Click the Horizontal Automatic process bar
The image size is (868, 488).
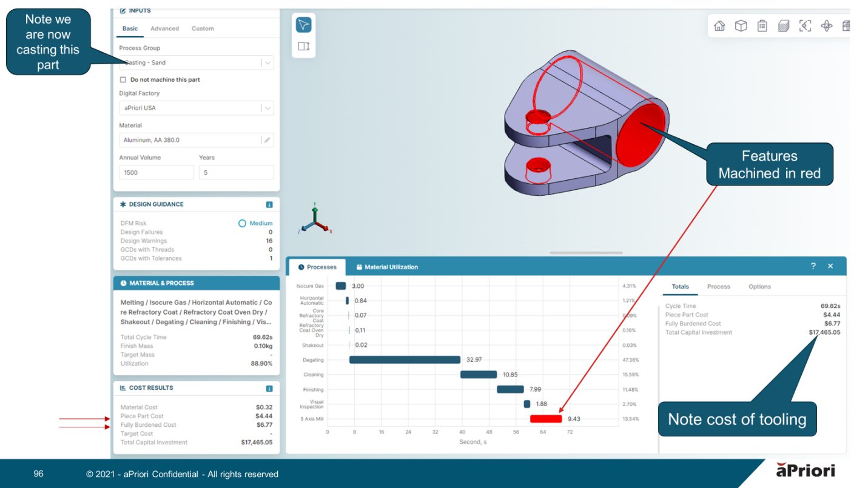click(x=348, y=301)
